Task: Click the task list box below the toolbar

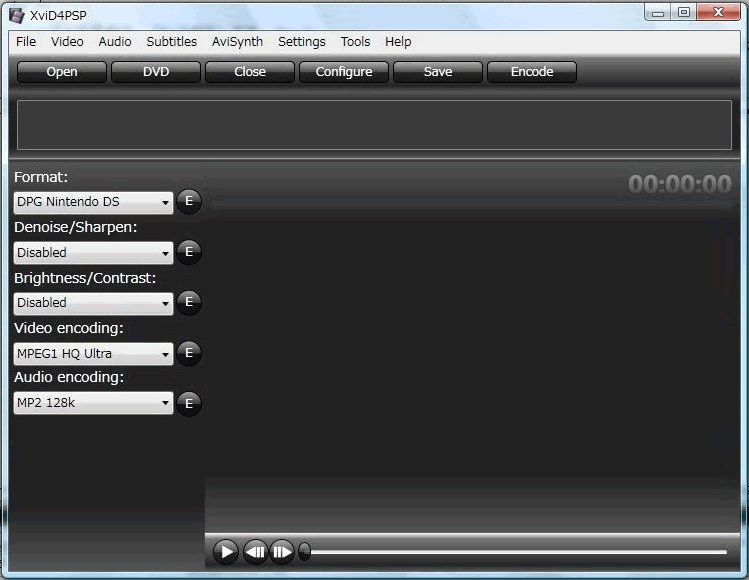Action: pyautogui.click(x=374, y=125)
